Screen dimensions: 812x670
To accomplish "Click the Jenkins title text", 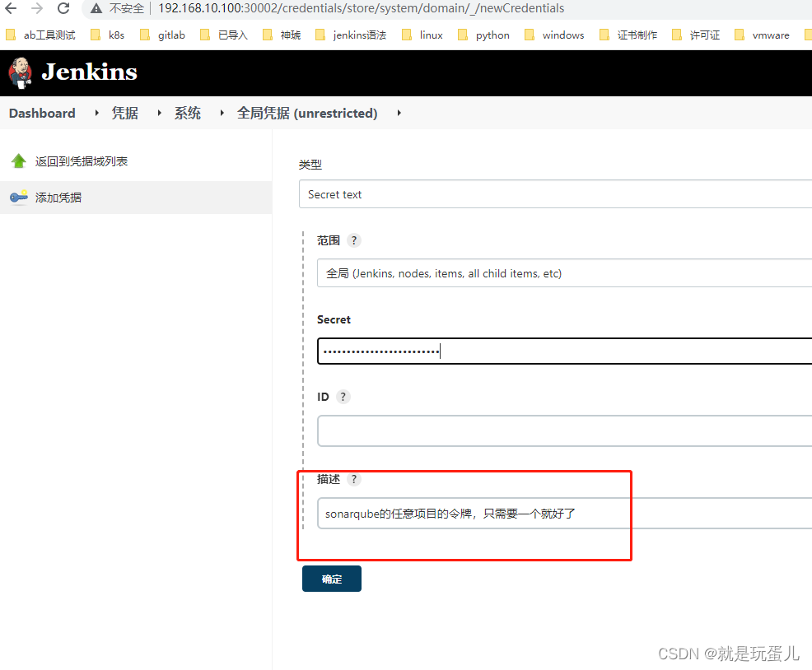I will pyautogui.click(x=89, y=72).
